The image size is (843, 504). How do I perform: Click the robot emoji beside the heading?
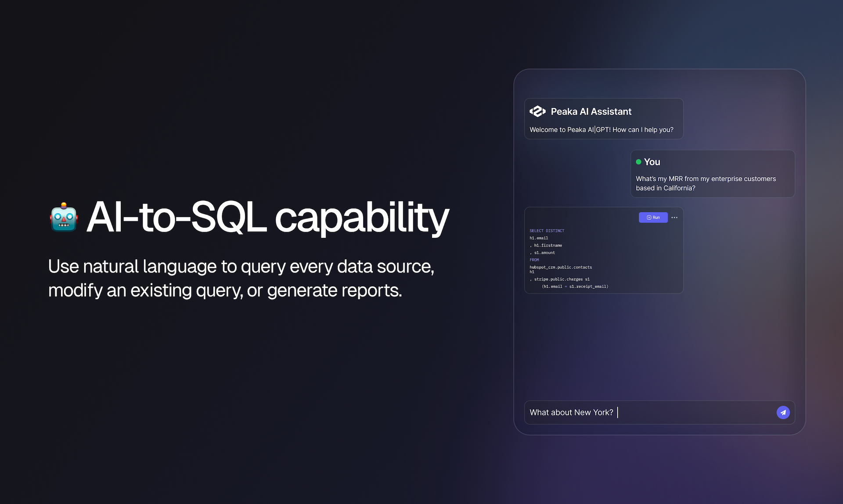click(x=64, y=217)
